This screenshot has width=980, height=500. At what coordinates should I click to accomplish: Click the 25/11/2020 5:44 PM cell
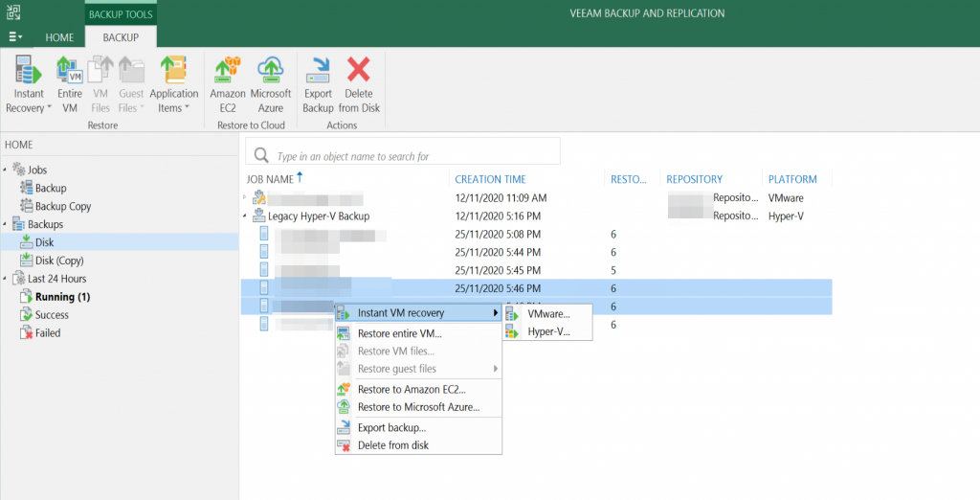(498, 252)
